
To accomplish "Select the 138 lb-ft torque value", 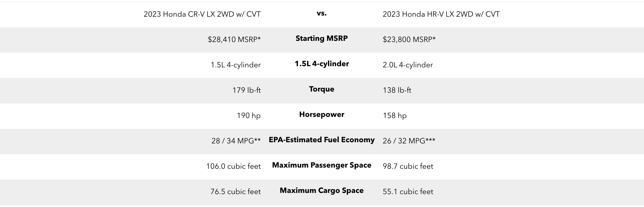I will pos(397,90).
